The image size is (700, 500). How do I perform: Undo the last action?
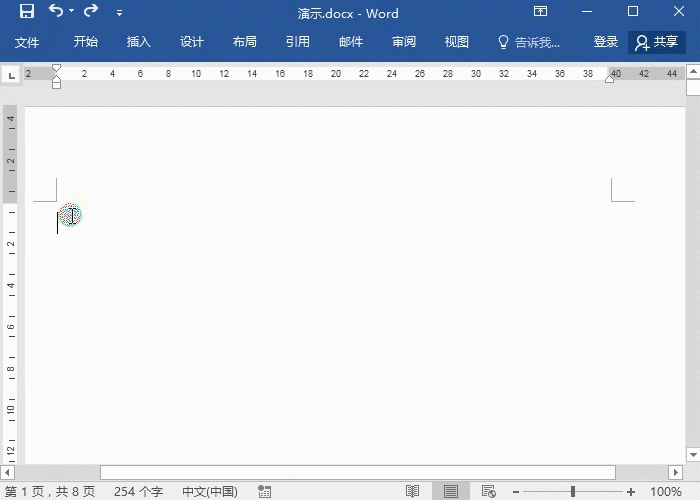click(56, 13)
